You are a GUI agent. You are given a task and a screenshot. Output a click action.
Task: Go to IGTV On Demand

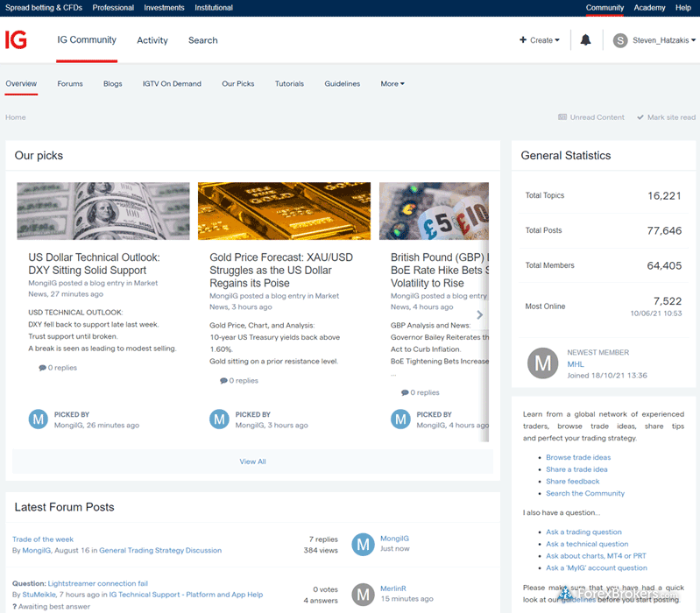coord(172,84)
